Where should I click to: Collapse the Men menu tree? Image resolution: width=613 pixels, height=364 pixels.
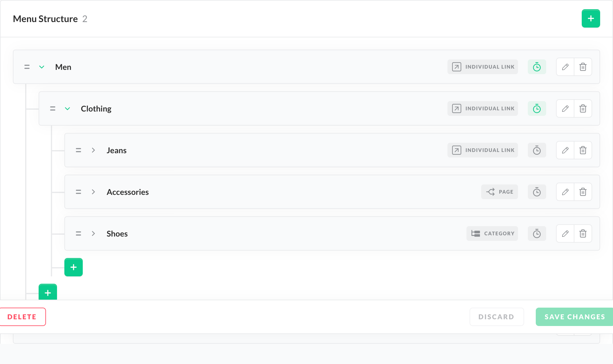pos(42,67)
